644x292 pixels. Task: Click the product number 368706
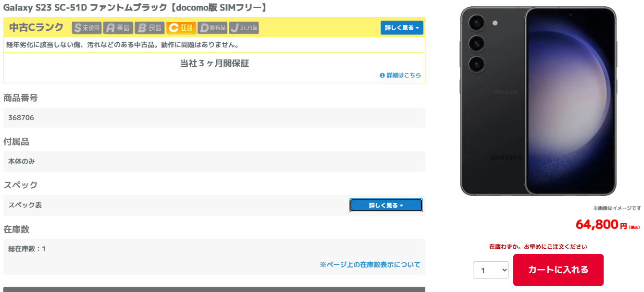coord(21,118)
